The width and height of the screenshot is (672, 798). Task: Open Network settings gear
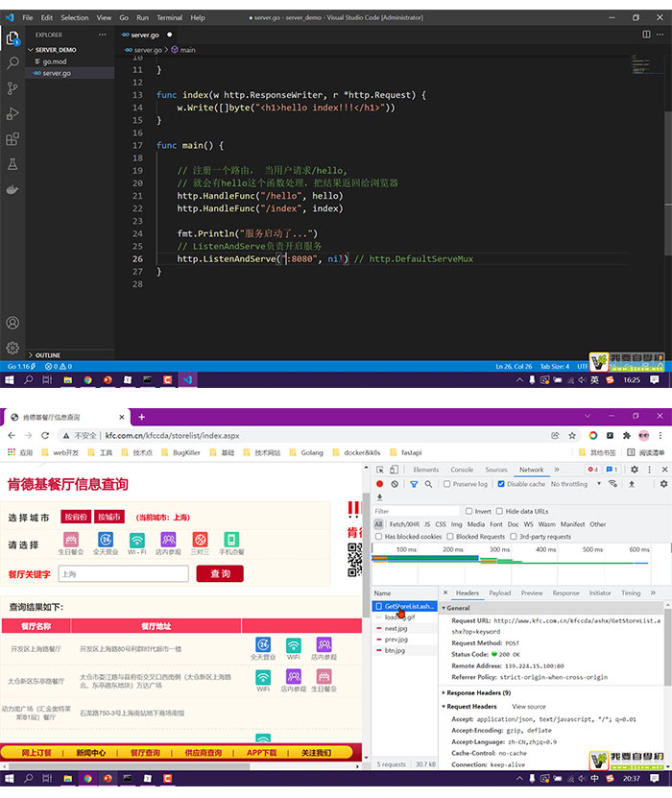pos(664,484)
